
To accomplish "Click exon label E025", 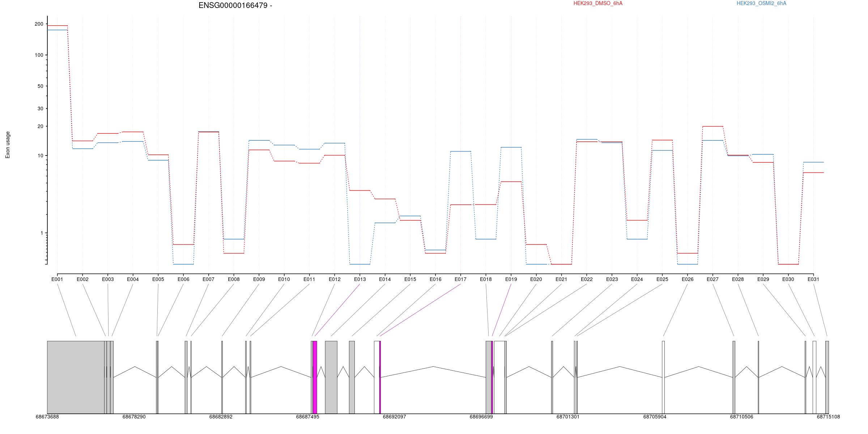I will 662,279.
